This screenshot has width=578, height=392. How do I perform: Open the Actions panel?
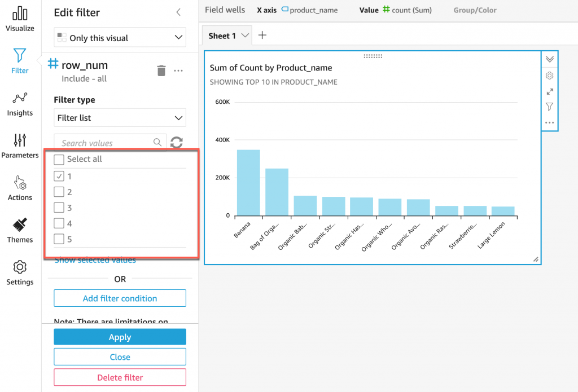20,188
